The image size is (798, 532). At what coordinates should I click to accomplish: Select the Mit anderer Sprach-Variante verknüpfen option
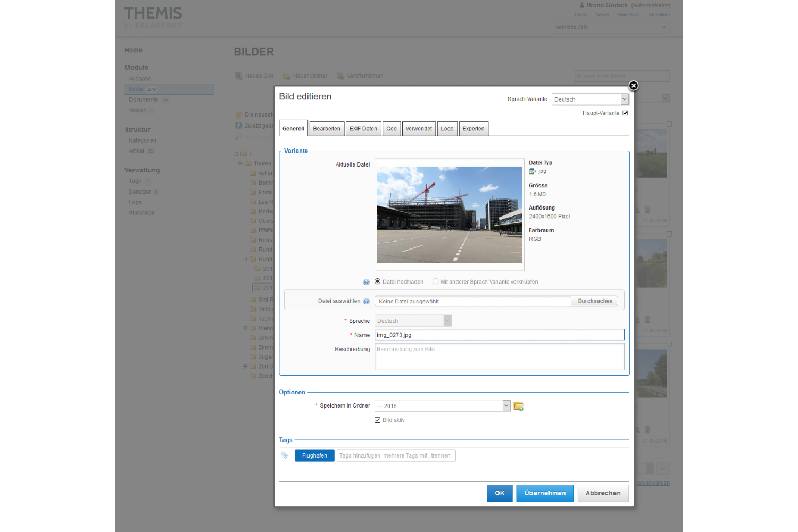click(436, 281)
